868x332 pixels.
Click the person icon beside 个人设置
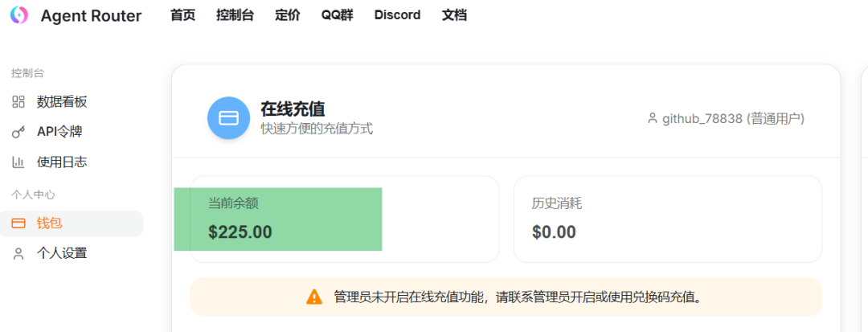click(18, 253)
